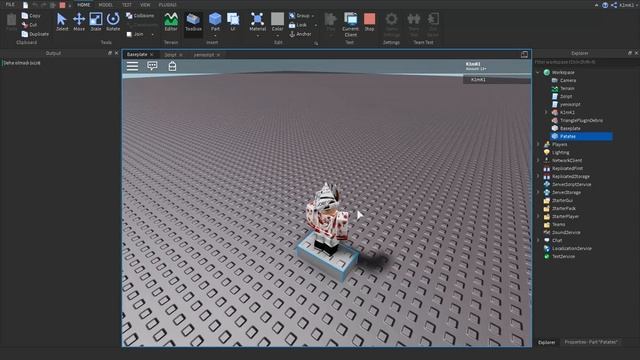Click the Group button
Screen dimensions: 640x360
(300, 16)
